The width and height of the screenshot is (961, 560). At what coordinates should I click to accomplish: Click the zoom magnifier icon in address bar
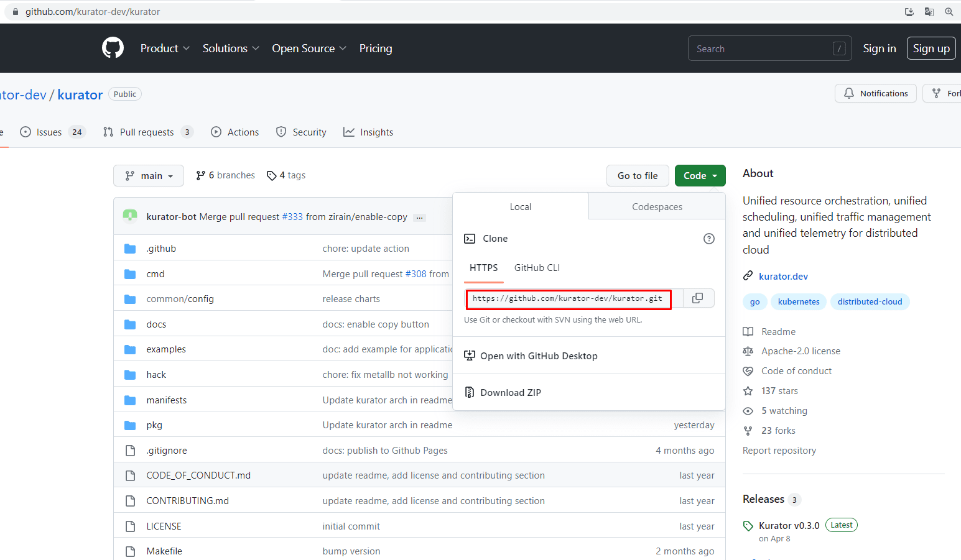[949, 12]
